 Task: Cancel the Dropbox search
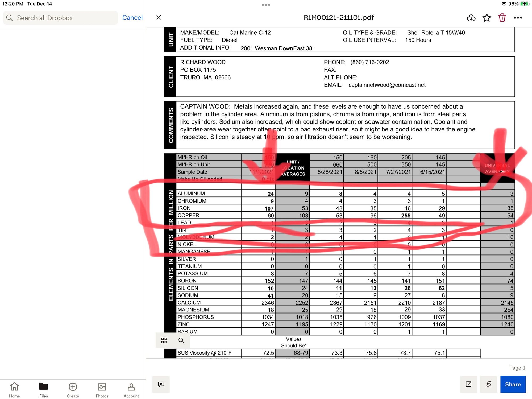click(132, 18)
